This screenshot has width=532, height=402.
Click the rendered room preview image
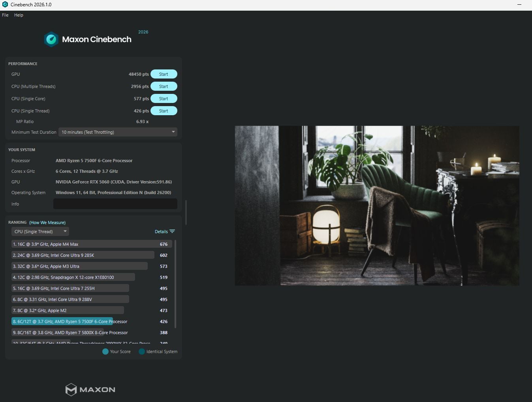pyautogui.click(x=377, y=206)
